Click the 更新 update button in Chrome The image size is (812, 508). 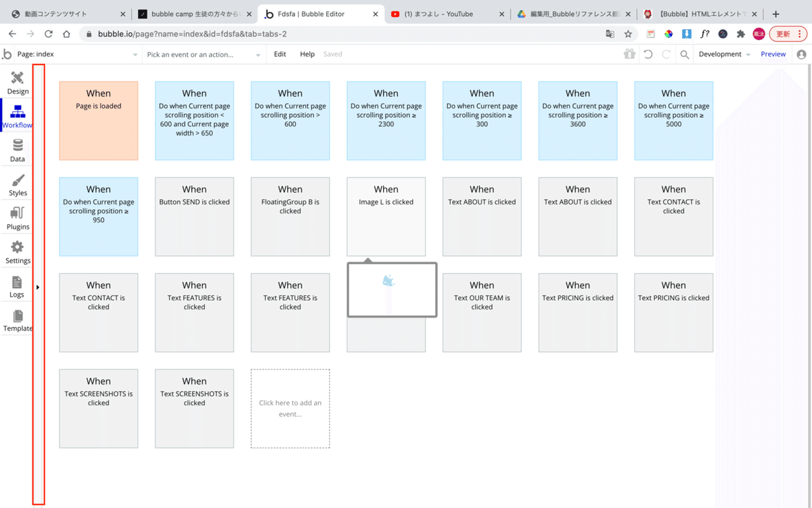click(x=788, y=34)
